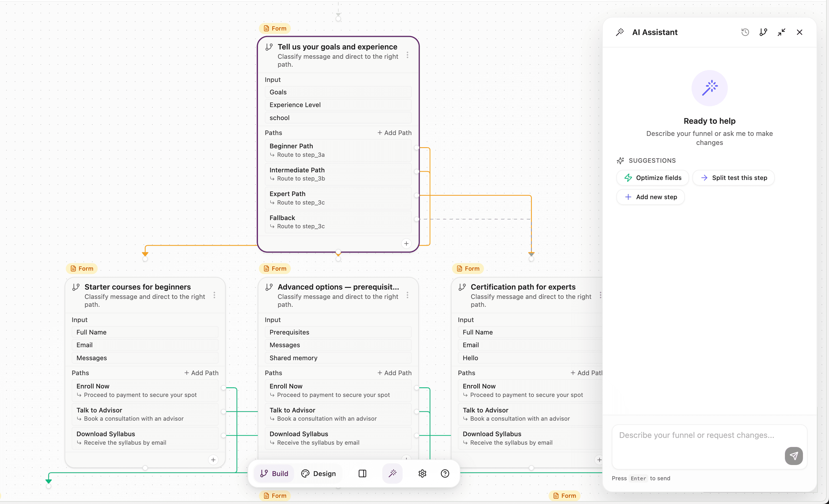This screenshot has height=504, width=829.
Task: Open the three-dot menu on 'Starter courses for beginners'
Action: (214, 295)
